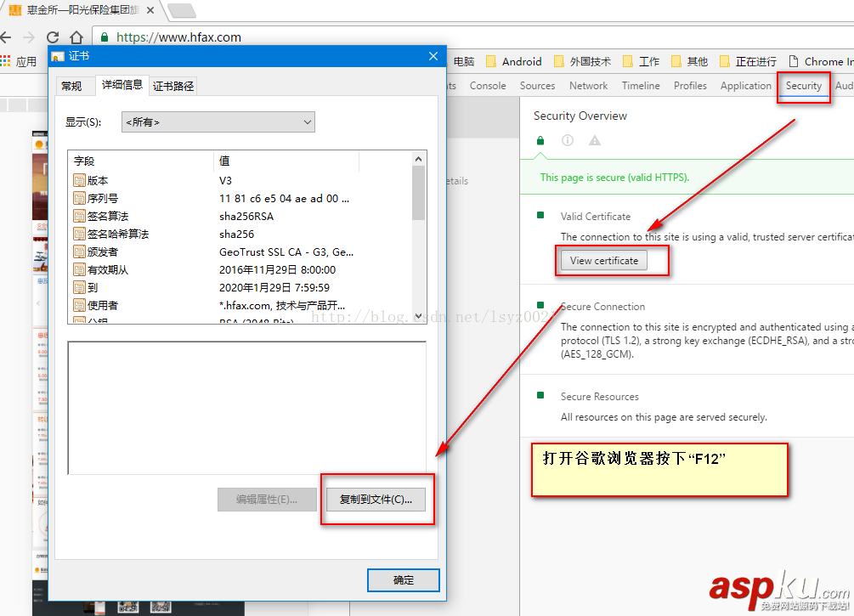Click the page reload icon
The width and height of the screenshot is (854, 616).
point(53,37)
